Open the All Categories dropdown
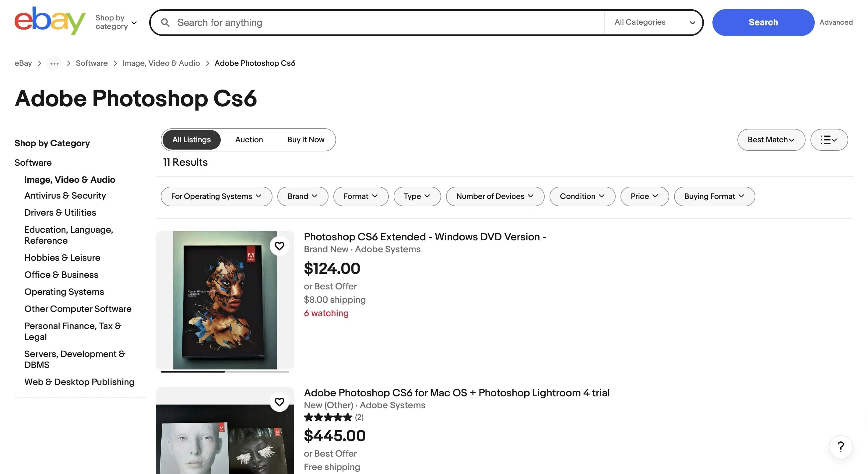 click(654, 22)
